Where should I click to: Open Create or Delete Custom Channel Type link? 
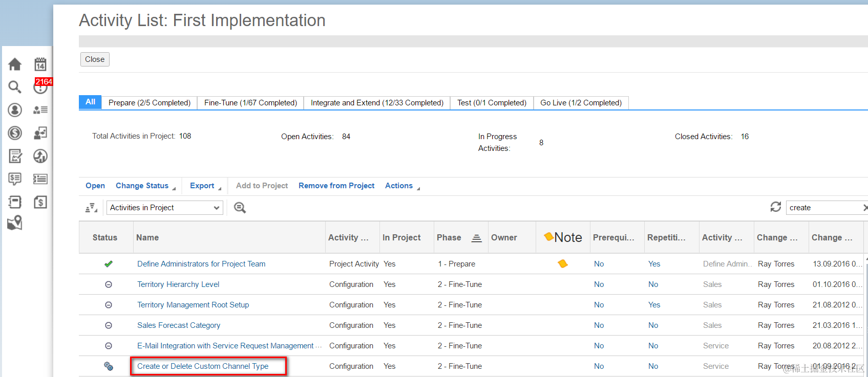pos(203,366)
